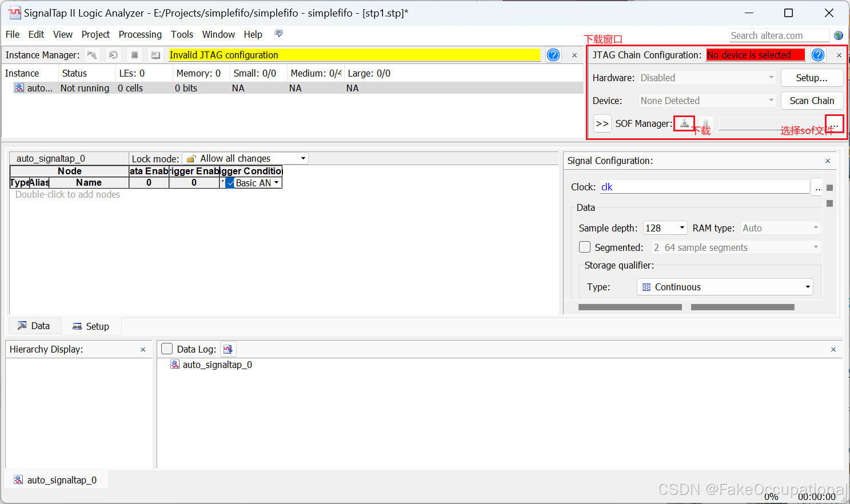Image resolution: width=850 pixels, height=504 pixels.
Task: Click the Invalid JTAG configuration status bar
Action: [x=354, y=55]
